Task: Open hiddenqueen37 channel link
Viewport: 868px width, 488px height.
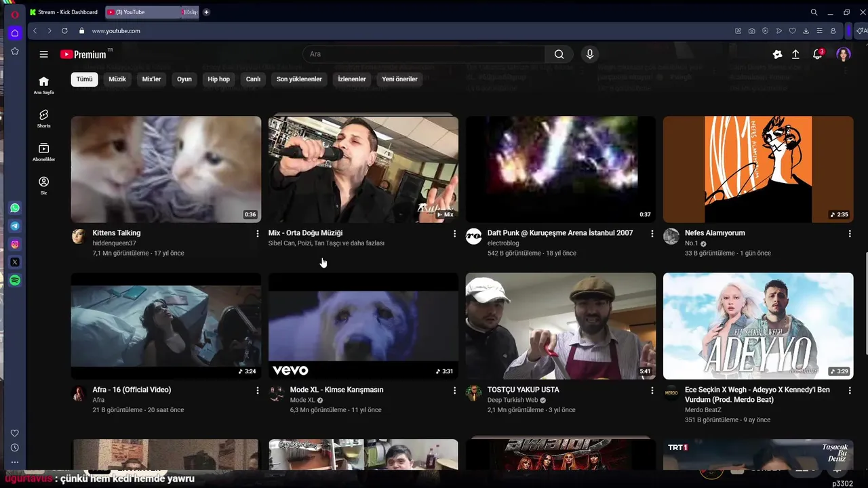Action: (x=115, y=243)
